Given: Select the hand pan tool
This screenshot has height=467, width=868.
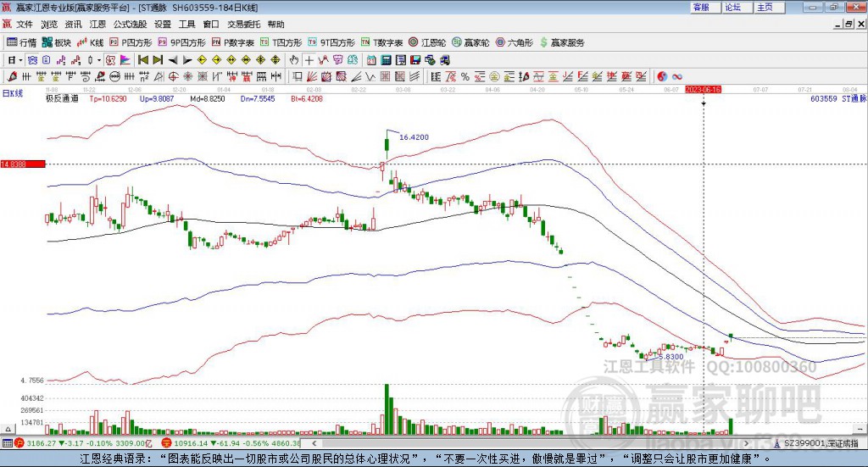Looking at the screenshot, I should [x=294, y=60].
